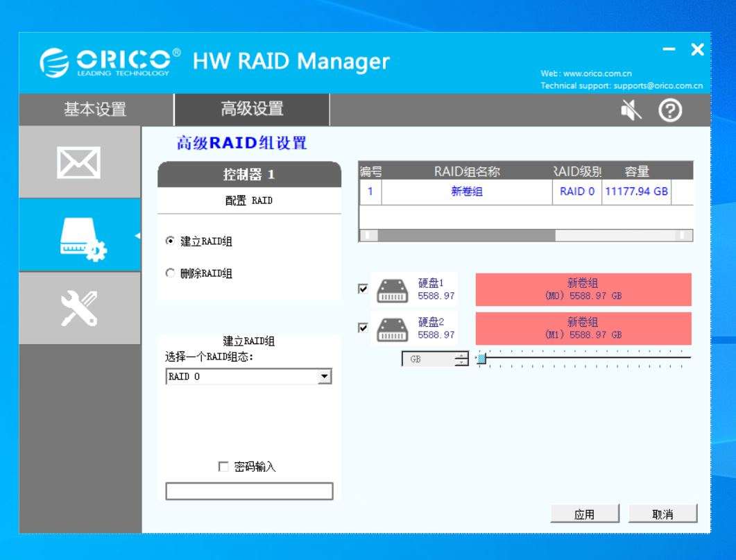Open the tools wrench and screwdriver icon

tap(79, 308)
